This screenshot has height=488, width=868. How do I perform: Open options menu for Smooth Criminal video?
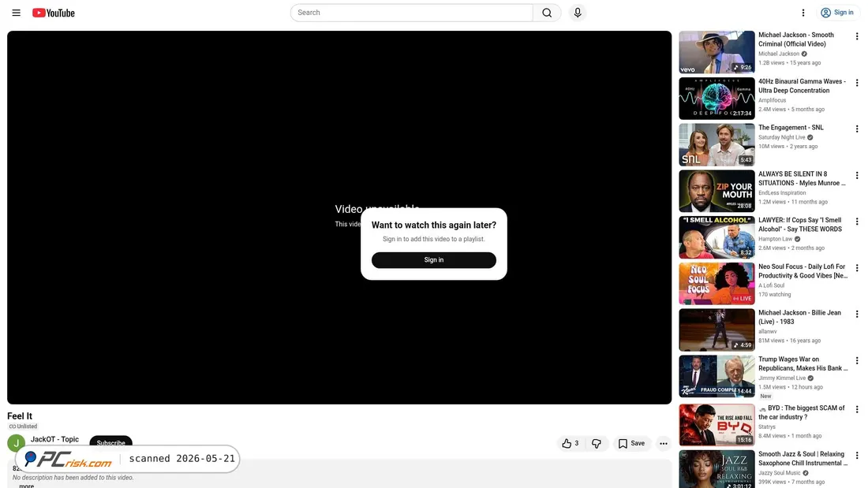pos(856,36)
